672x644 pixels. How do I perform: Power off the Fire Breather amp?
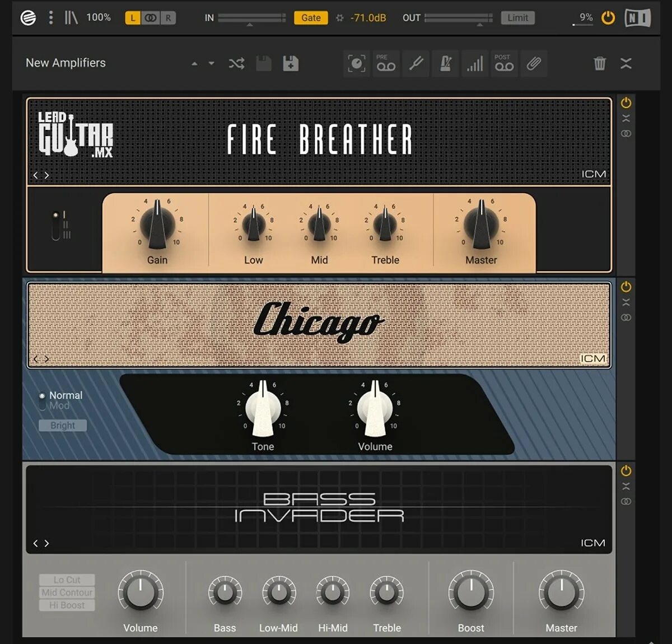click(626, 102)
